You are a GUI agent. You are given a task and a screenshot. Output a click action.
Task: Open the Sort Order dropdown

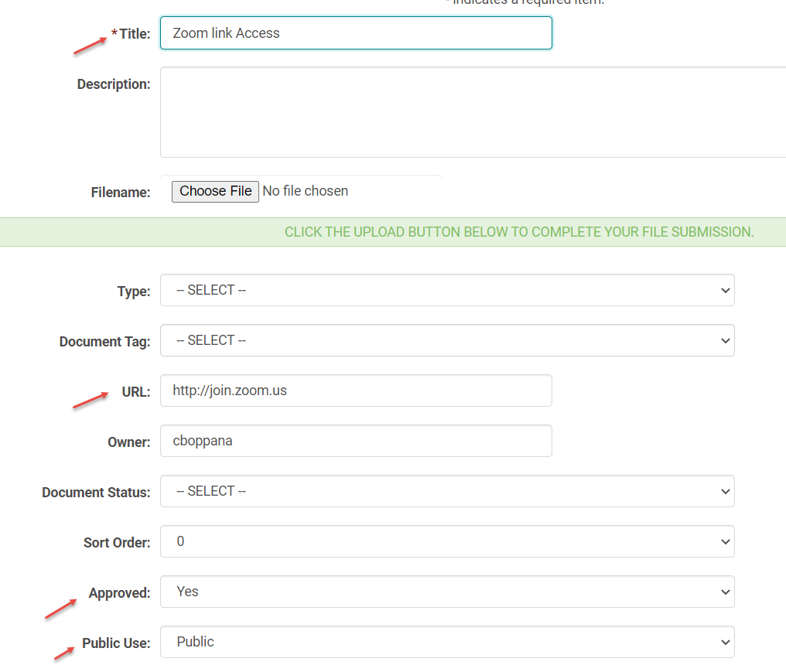pyautogui.click(x=447, y=541)
